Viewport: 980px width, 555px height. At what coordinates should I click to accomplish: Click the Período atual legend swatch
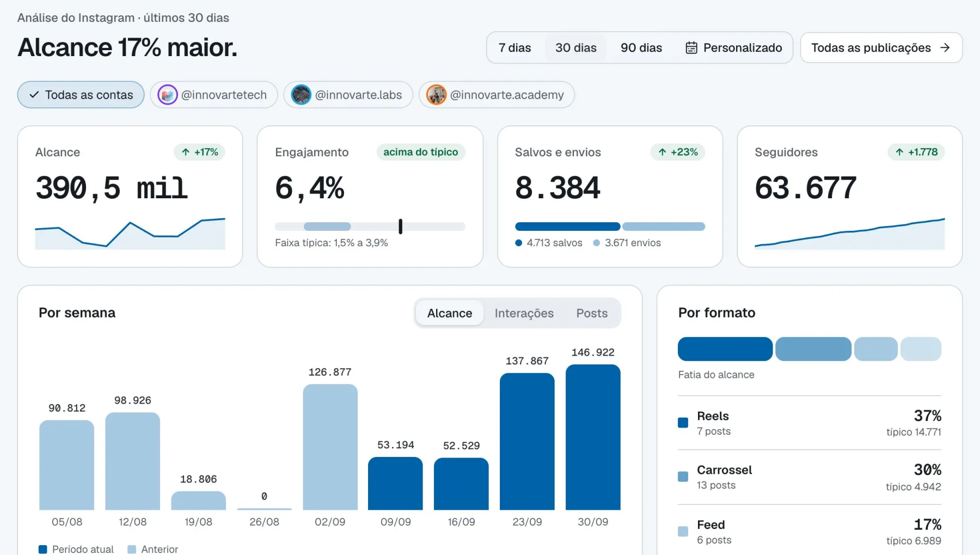coord(42,550)
